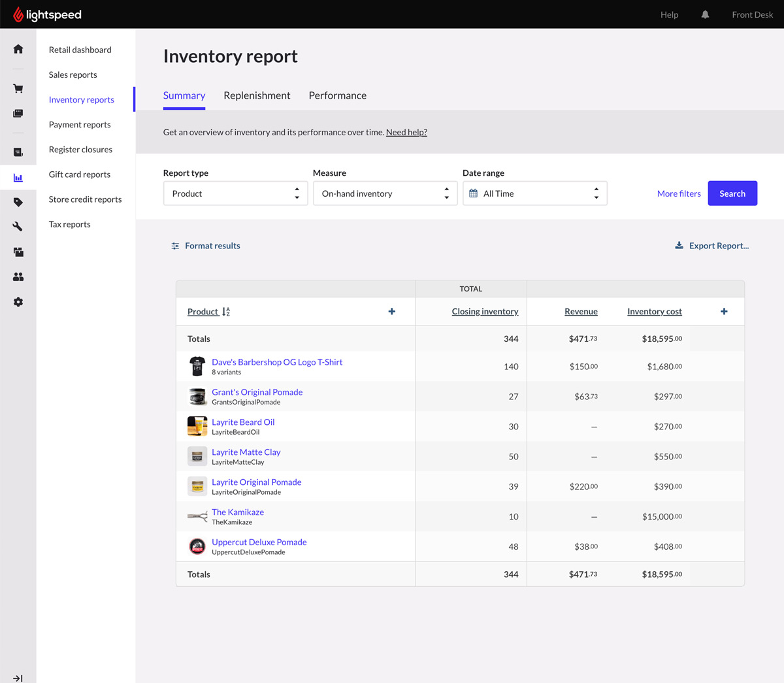Add column with plus next to Inventory cost
Viewport: 784px width, 683px height.
[x=724, y=312]
